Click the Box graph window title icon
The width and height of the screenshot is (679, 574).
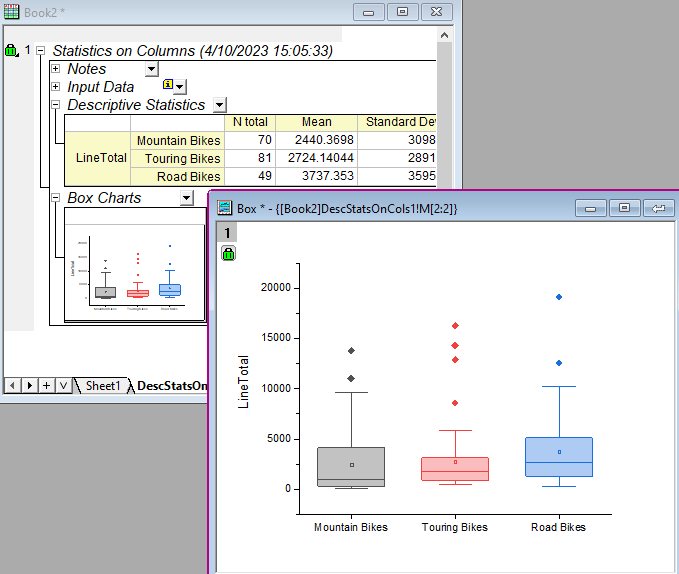223,208
